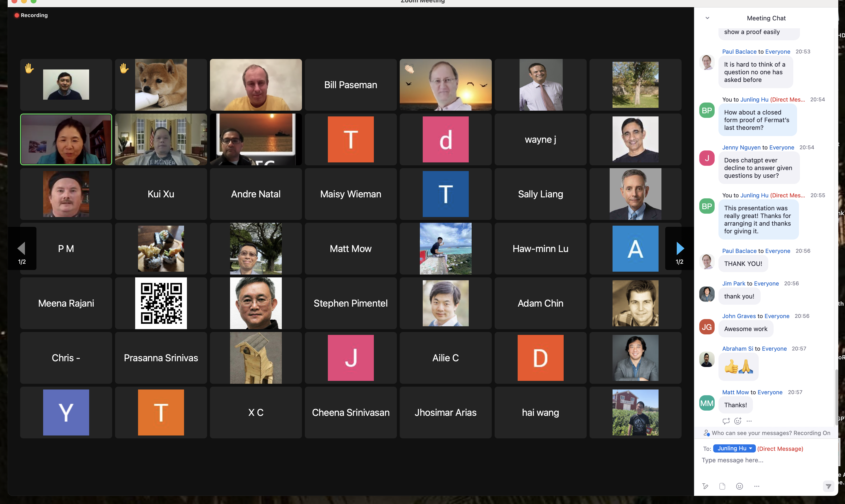Viewport: 845px width, 504px height.
Task: Go to next page of participants
Action: coord(680,248)
